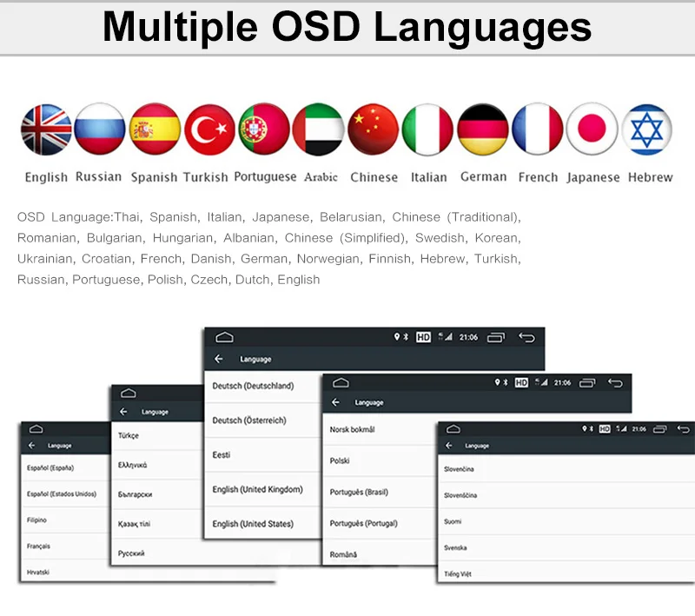The height and width of the screenshot is (616, 695).
Task: Tap location pin on the Deutsch screen
Action: point(397,337)
